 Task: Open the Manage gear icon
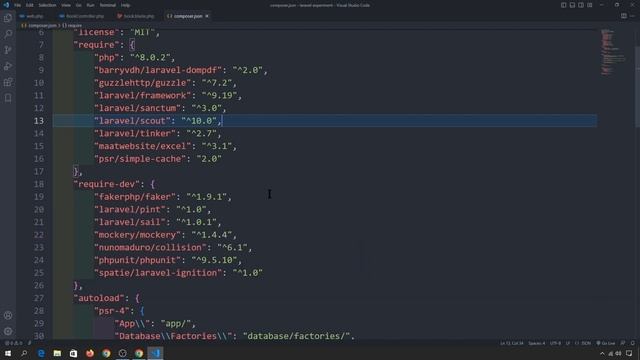pyautogui.click(x=8, y=331)
